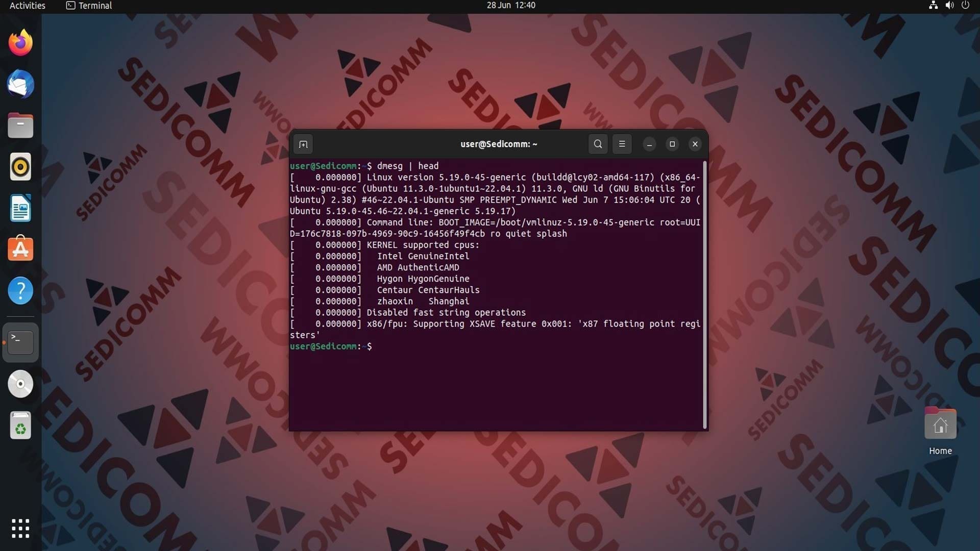Click the volume icon in top bar
980x551 pixels.
click(x=949, y=6)
